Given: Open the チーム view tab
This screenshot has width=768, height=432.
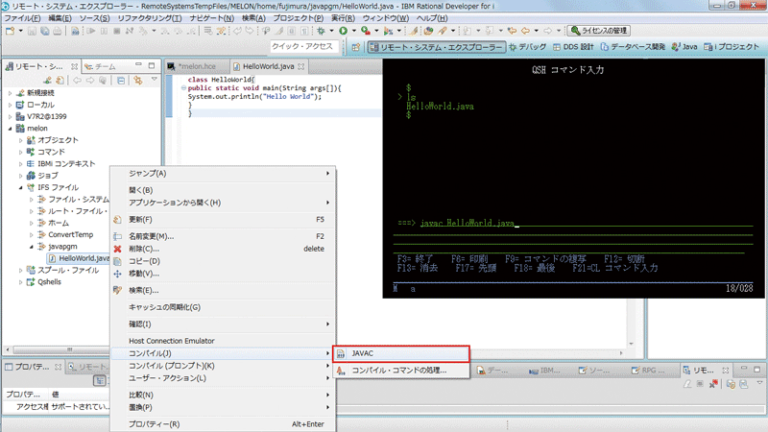Looking at the screenshot, I should pos(102,66).
